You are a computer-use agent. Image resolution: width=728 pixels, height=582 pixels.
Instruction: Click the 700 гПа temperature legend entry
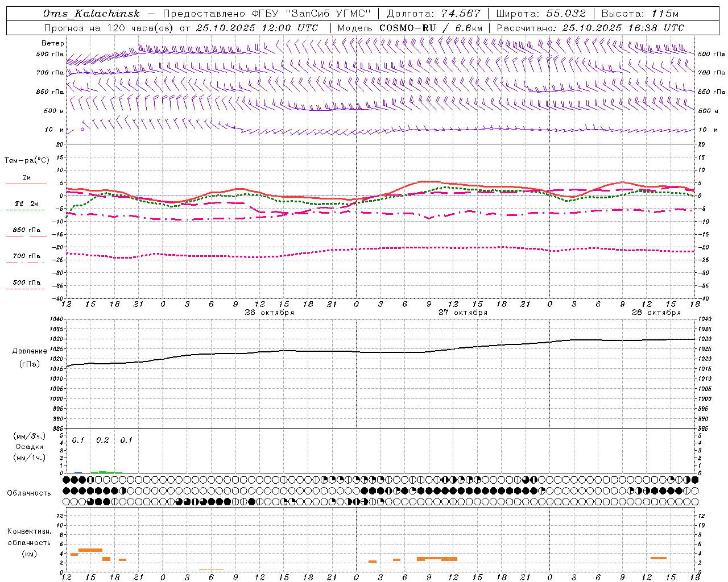tap(27, 256)
